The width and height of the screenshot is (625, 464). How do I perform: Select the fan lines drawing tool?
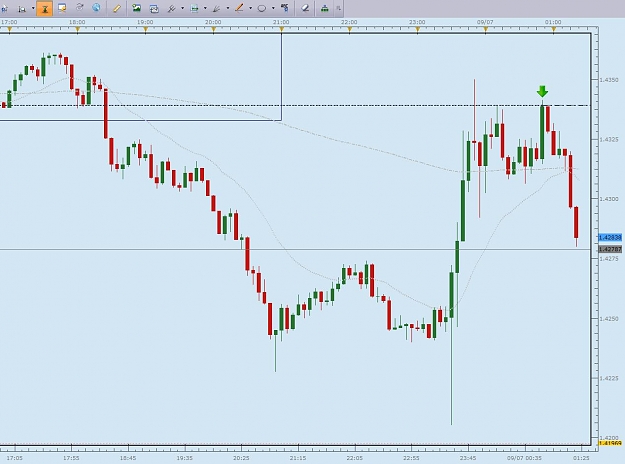pyautogui.click(x=216, y=8)
